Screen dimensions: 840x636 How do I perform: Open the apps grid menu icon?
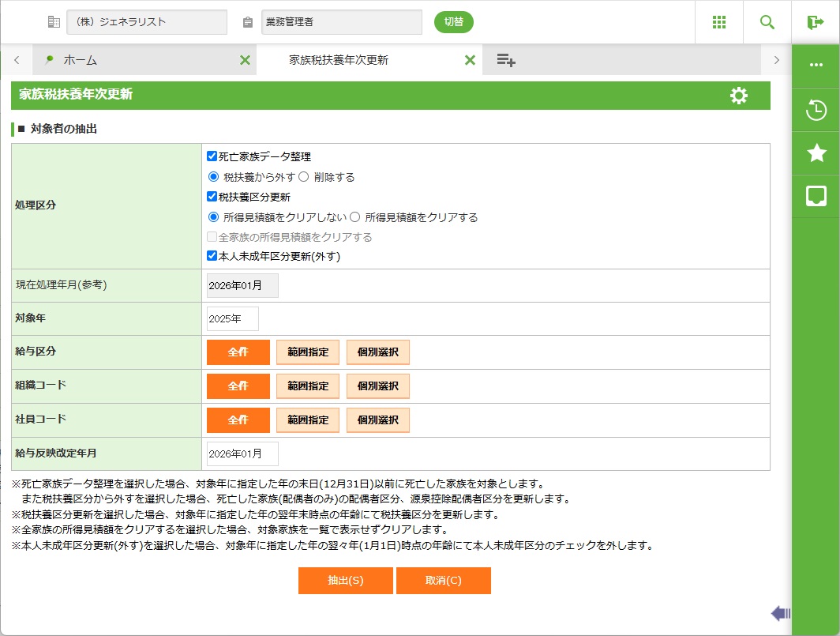pyautogui.click(x=718, y=22)
